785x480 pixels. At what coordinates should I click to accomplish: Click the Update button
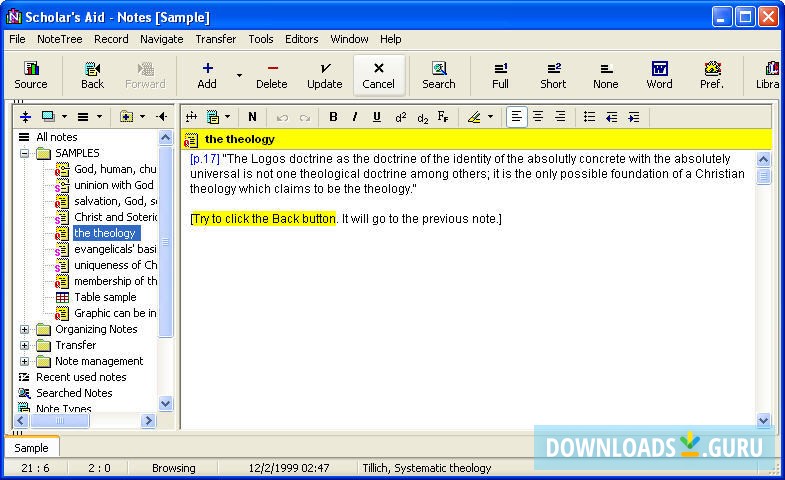(x=325, y=75)
